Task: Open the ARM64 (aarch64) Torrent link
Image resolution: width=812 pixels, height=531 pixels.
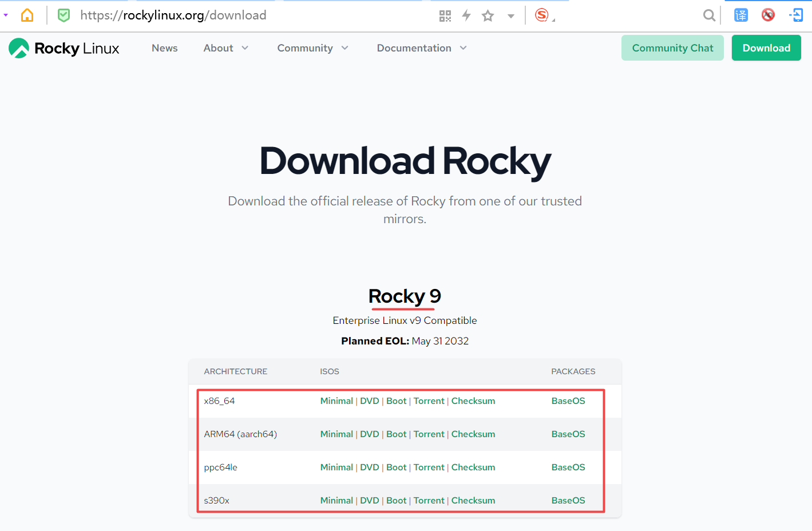Action: [x=429, y=434]
